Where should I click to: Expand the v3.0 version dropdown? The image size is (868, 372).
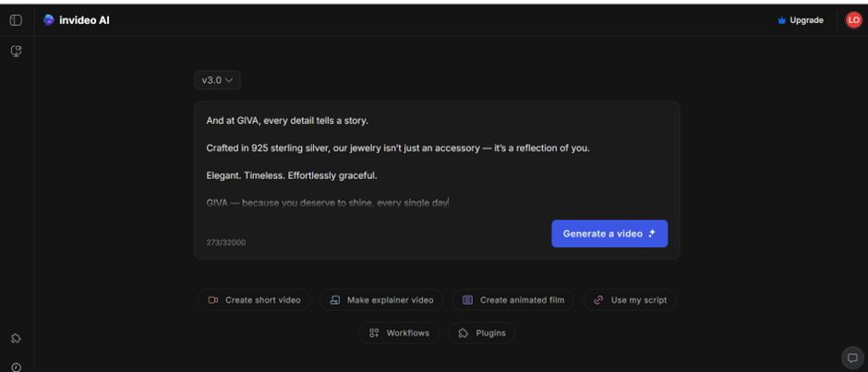pos(217,80)
